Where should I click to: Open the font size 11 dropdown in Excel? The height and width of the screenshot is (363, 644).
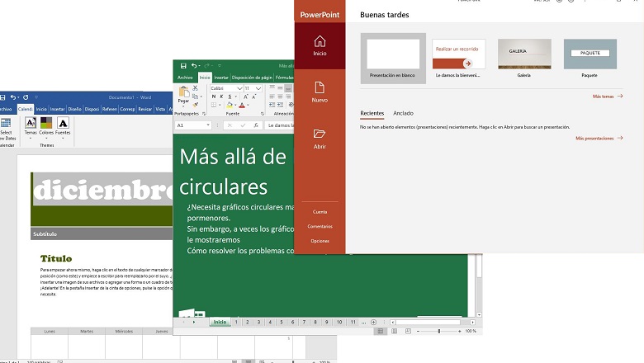click(258, 88)
